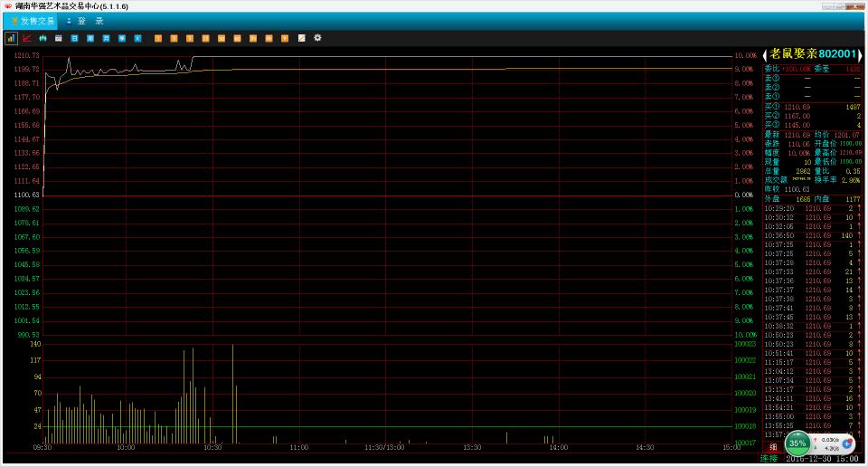The height and width of the screenshot is (467, 868).
Task: Select the 13:04:12 trade row
Action: coord(812,371)
